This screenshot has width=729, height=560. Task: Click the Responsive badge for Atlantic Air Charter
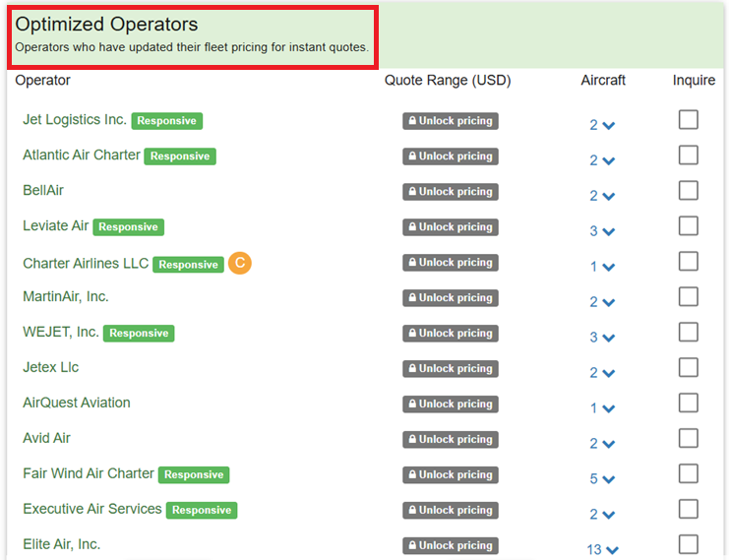[x=180, y=156]
